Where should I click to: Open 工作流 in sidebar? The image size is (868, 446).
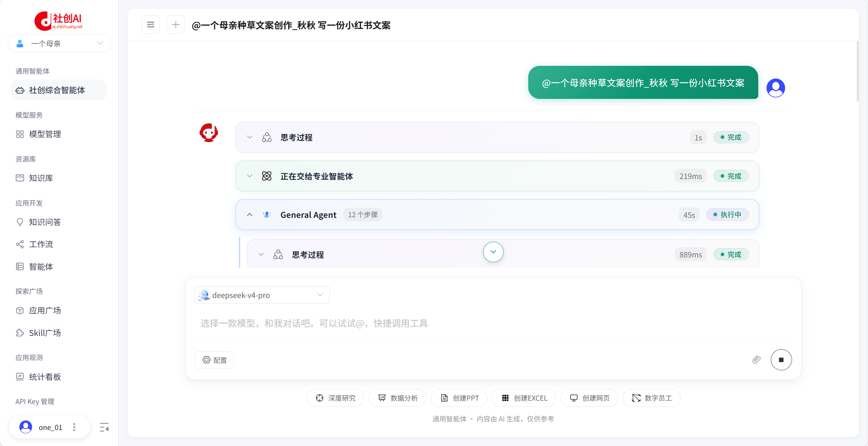[59, 244]
